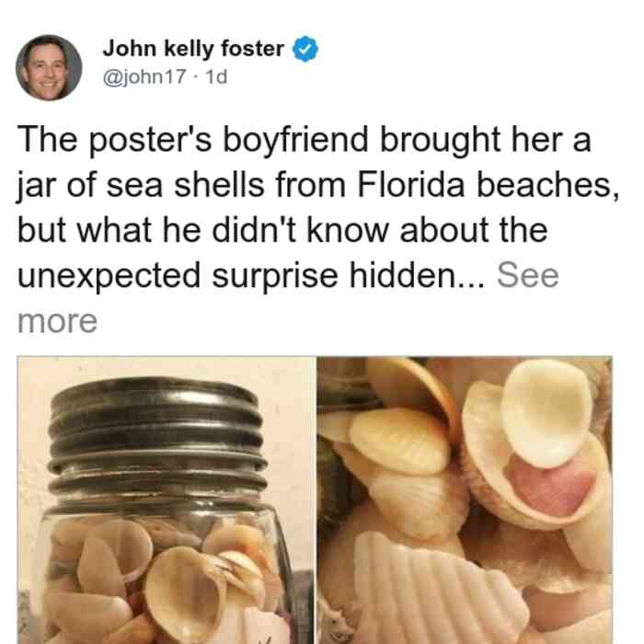This screenshot has width=644, height=644.
Task: Click the post text's first line
Action: coord(304,140)
